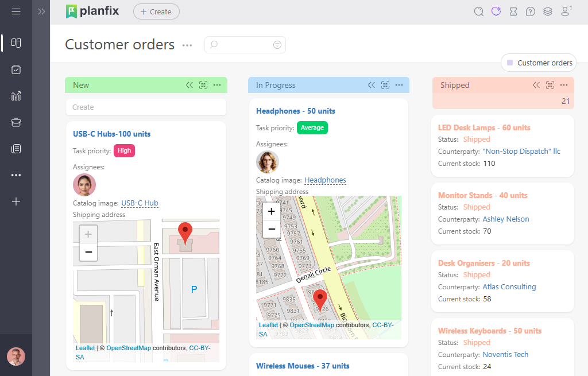This screenshot has height=376, width=588.
Task: Collapse the New column
Action: (x=189, y=85)
